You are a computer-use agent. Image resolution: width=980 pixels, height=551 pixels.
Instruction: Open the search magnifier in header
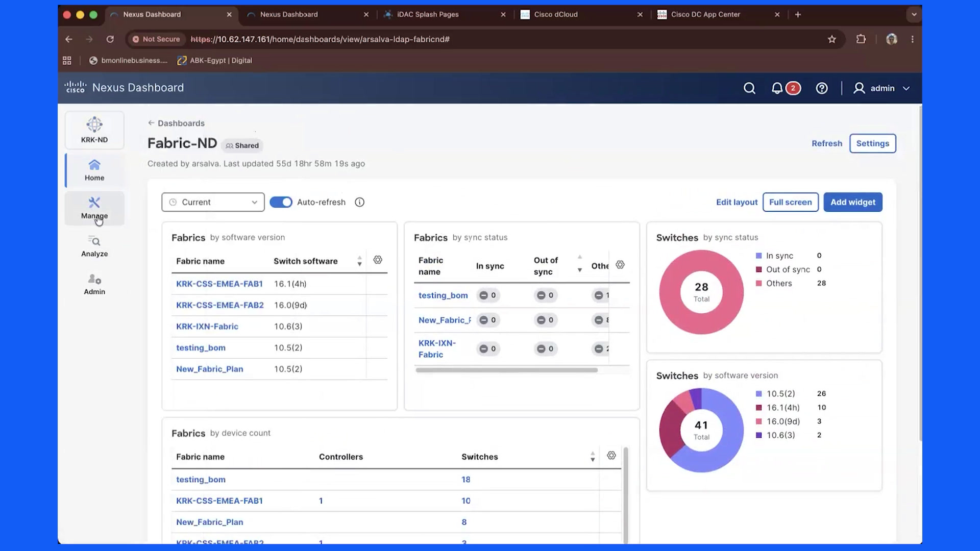(749, 88)
